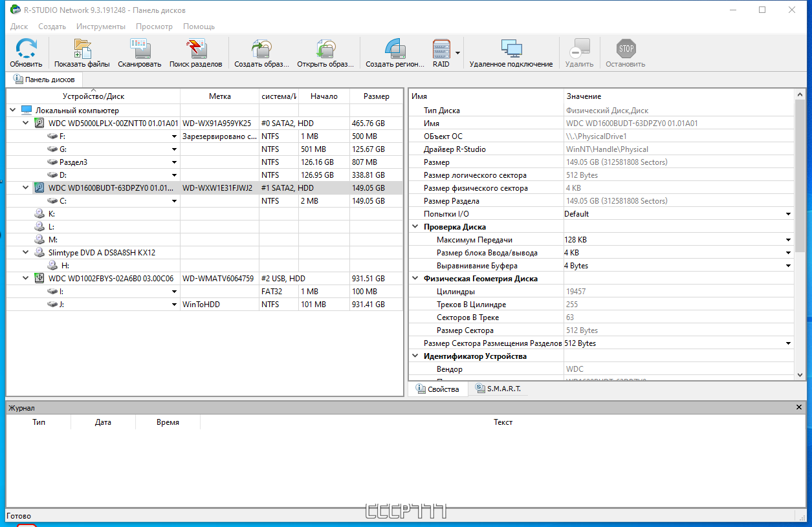
Task: Click the RAID toolbar icon
Action: click(441, 50)
